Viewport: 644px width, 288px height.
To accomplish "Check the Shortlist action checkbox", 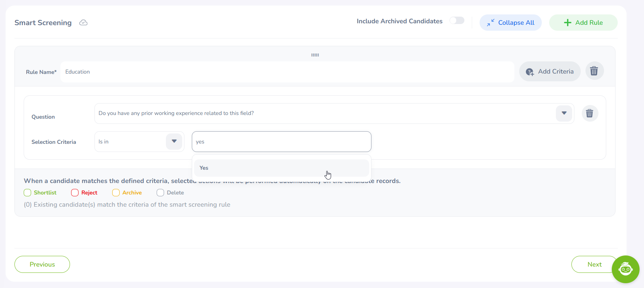I will [27, 193].
